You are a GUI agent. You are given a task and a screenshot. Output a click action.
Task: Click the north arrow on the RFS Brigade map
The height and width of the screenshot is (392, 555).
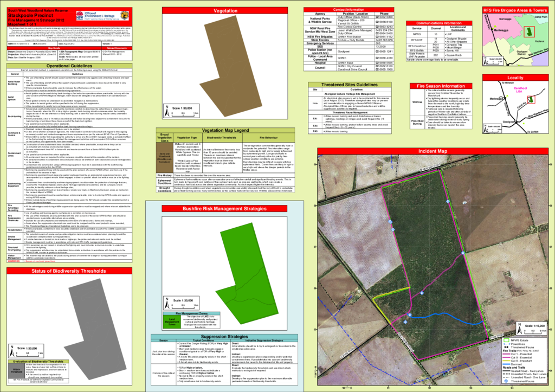(x=485, y=60)
